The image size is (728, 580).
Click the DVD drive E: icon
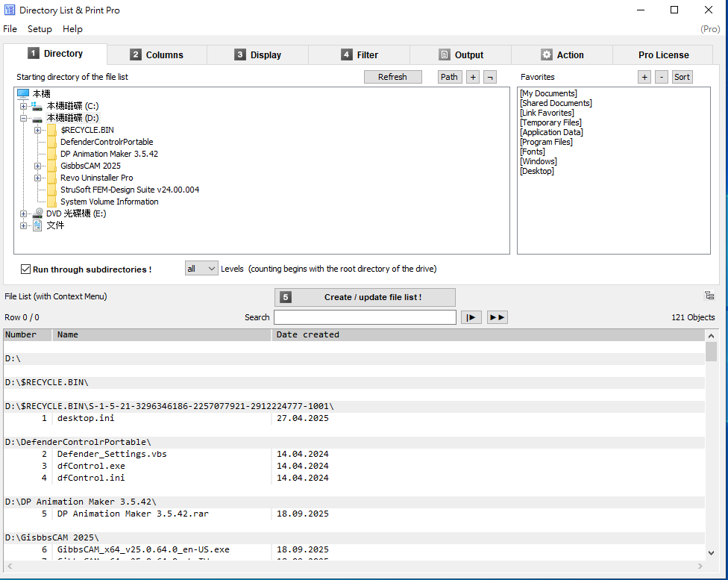pos(37,213)
